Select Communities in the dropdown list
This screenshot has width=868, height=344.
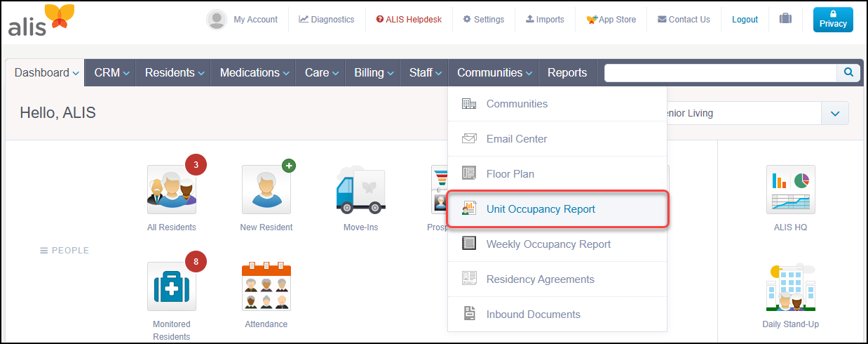point(557,104)
